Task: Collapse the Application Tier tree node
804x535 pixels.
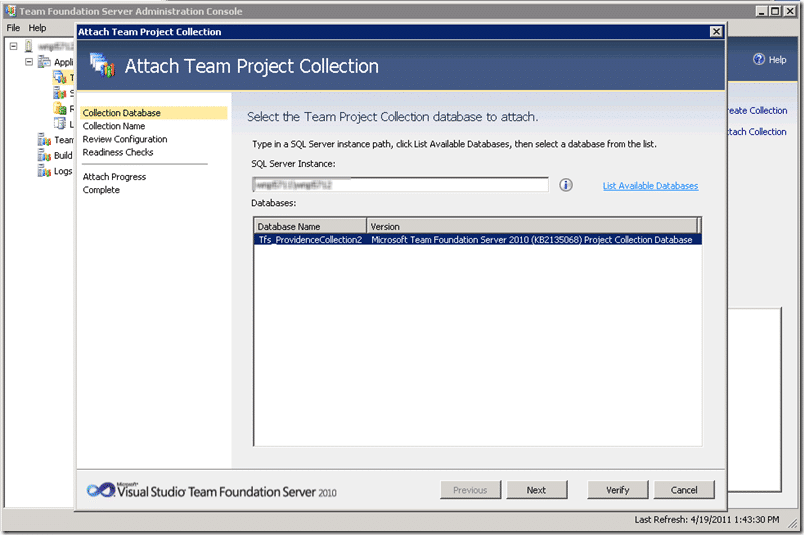Action: coord(29,62)
